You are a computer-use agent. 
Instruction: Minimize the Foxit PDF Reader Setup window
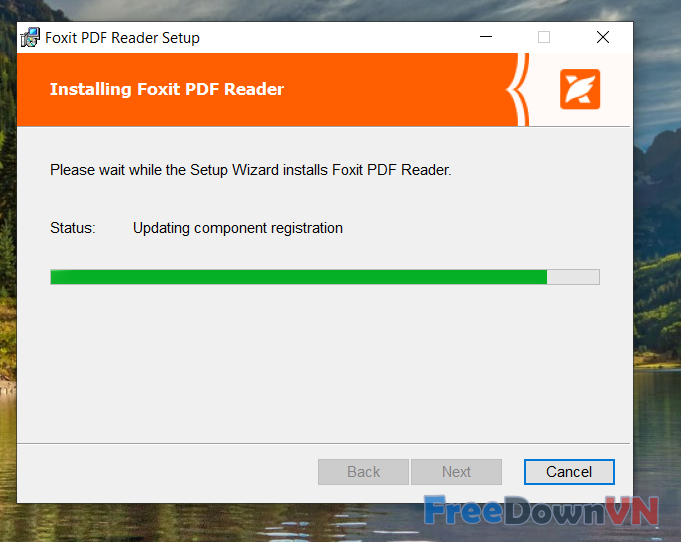click(486, 37)
